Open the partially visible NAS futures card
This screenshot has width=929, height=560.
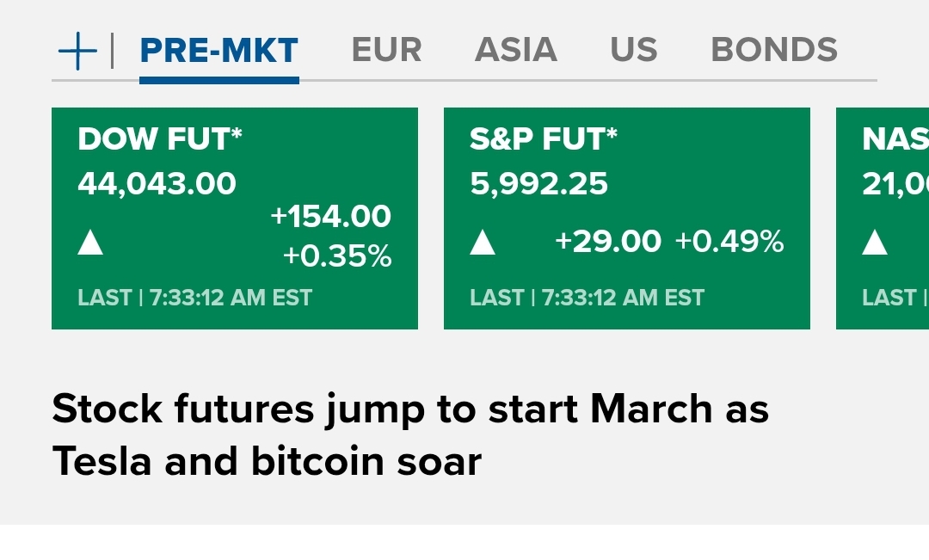point(883,218)
